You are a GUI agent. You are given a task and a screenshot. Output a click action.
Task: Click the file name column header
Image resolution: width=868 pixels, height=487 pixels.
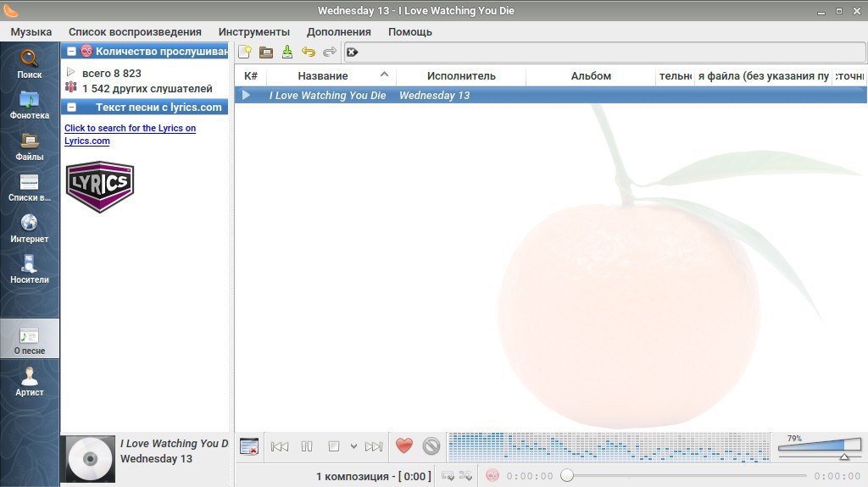click(763, 76)
